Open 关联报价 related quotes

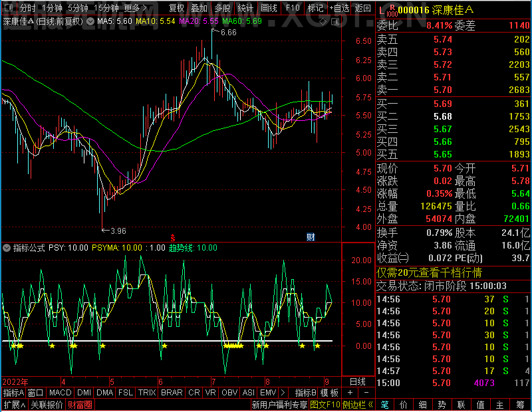47,405
